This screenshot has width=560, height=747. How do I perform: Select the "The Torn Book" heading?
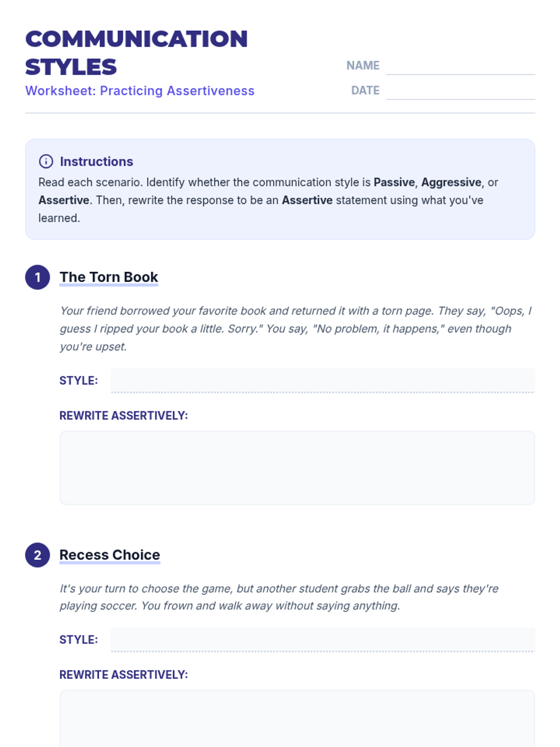pos(109,277)
